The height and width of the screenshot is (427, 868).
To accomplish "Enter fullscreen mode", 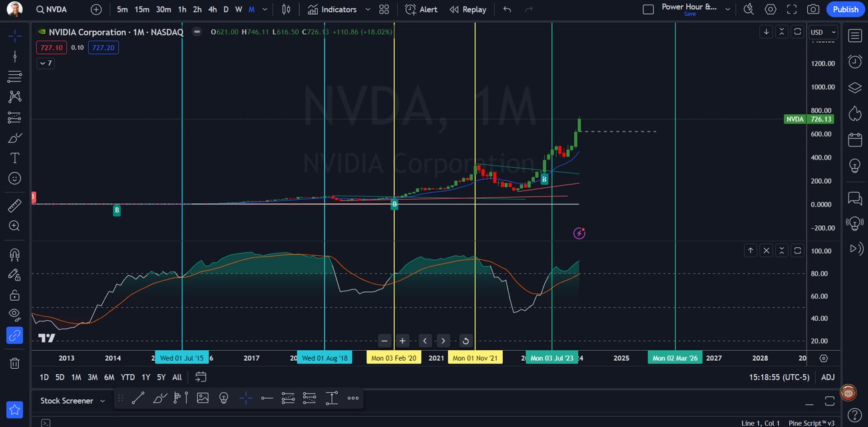I will [792, 9].
